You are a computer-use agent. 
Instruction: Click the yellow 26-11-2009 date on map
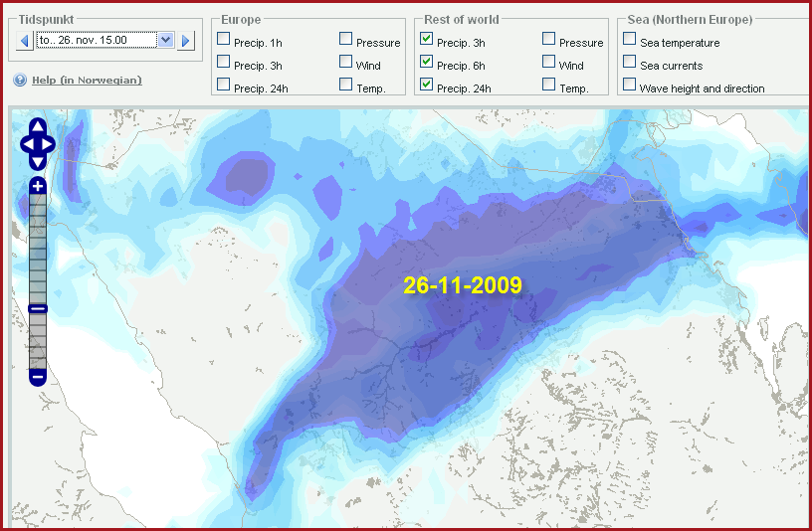click(x=463, y=285)
